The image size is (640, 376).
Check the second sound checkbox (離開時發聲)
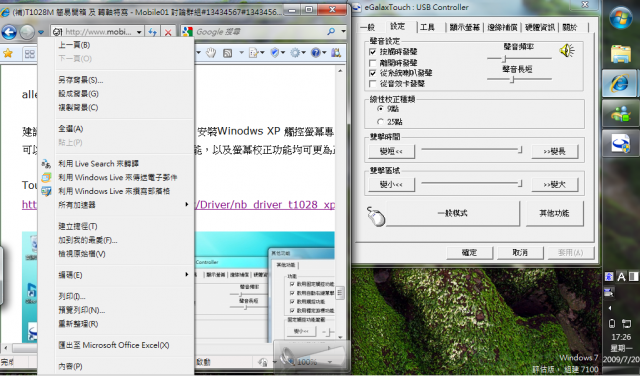pyautogui.click(x=372, y=63)
